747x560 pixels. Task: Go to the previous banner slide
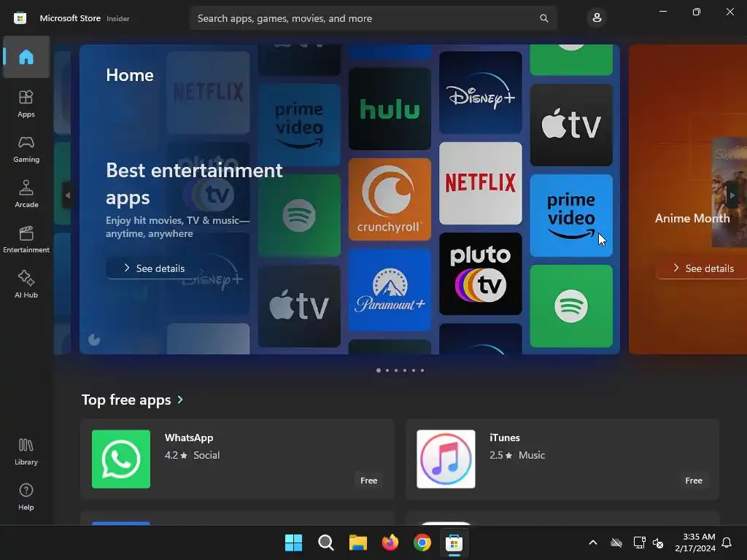point(68,195)
